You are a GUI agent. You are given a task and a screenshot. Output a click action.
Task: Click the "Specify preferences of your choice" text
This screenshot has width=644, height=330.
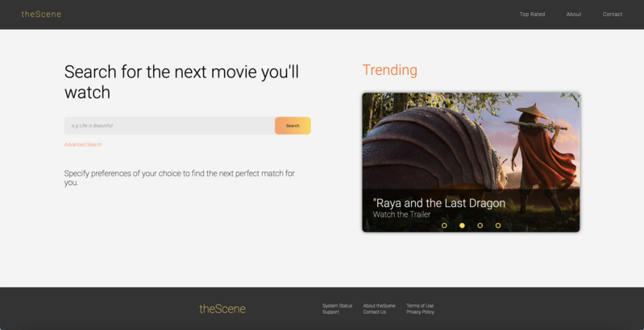coord(180,178)
